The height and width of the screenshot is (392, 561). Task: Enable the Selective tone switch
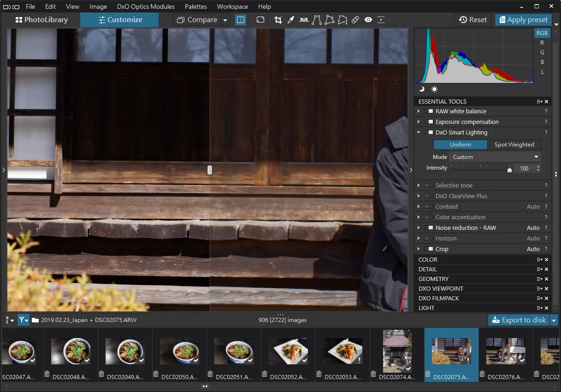pos(429,186)
